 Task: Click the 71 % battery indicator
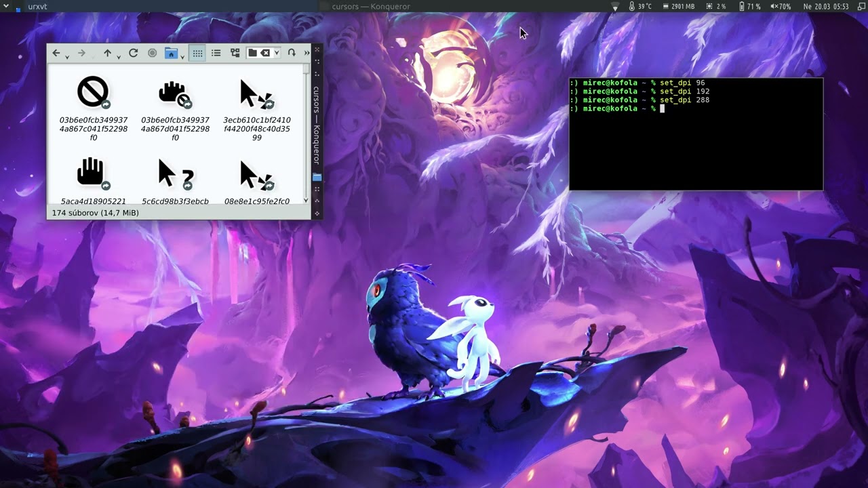tap(749, 6)
